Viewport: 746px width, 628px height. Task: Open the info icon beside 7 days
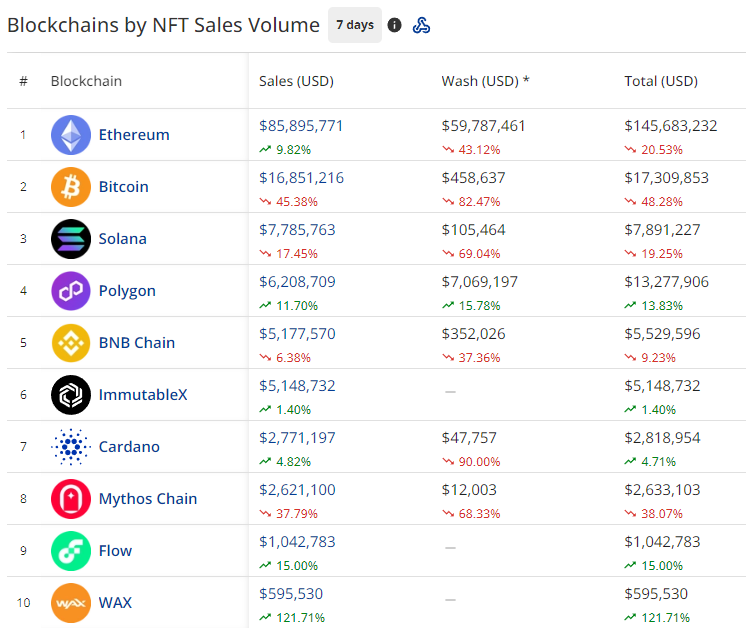click(394, 25)
